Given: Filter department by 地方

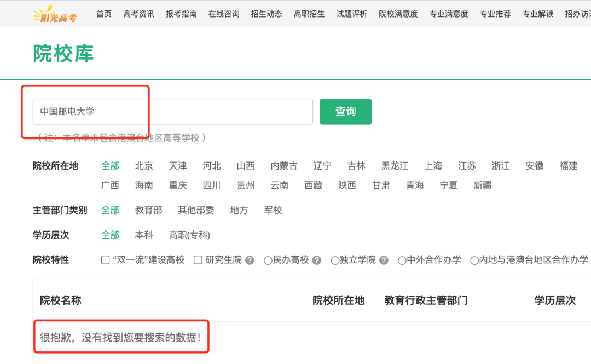Looking at the screenshot, I should (x=239, y=210).
